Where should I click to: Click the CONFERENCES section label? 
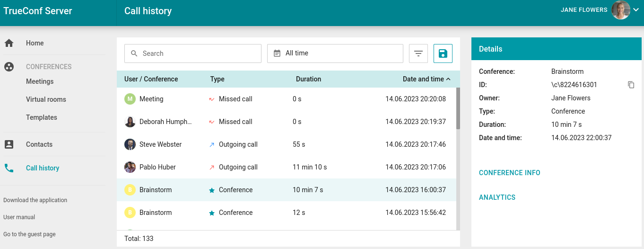pos(49,67)
